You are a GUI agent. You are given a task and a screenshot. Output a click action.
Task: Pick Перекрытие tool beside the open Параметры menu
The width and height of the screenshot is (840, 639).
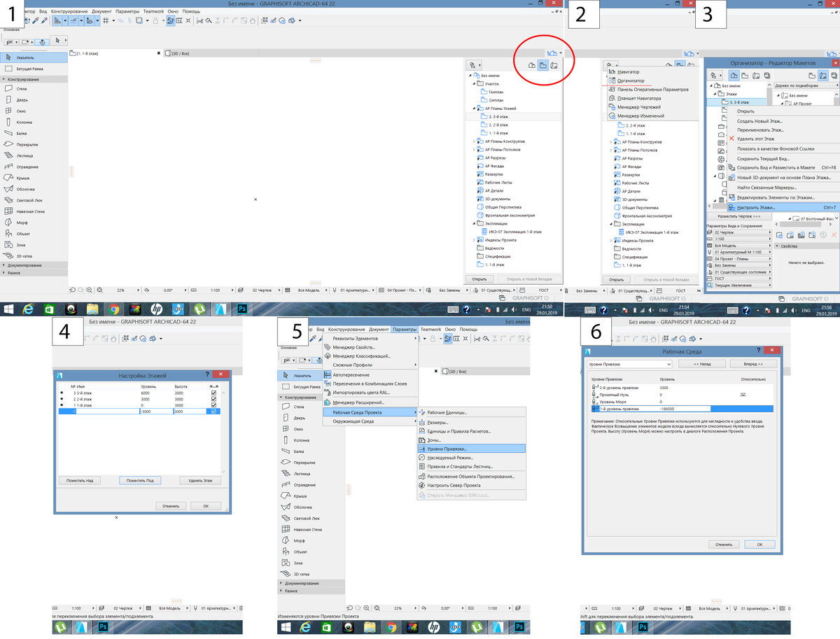point(311,463)
